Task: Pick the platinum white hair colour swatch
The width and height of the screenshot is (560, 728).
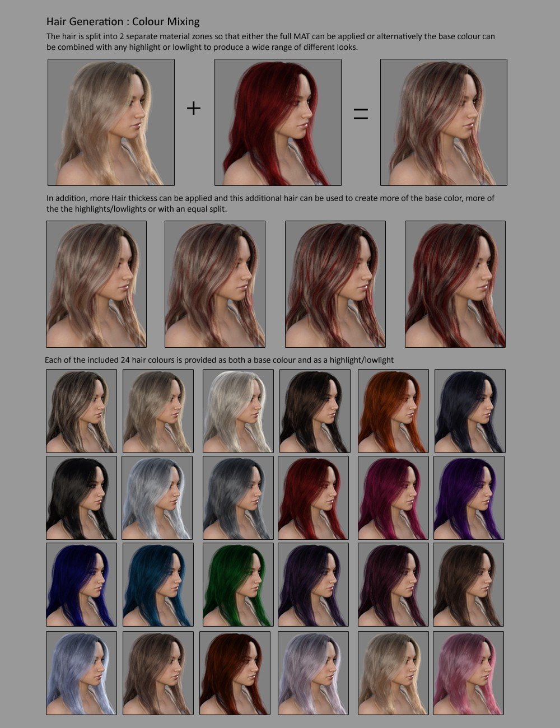Action: pos(236,410)
